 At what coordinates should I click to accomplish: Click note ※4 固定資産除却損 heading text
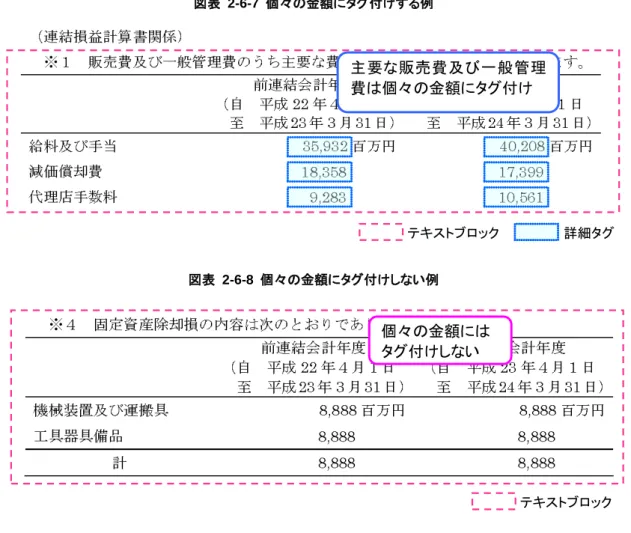pyautogui.click(x=206, y=324)
